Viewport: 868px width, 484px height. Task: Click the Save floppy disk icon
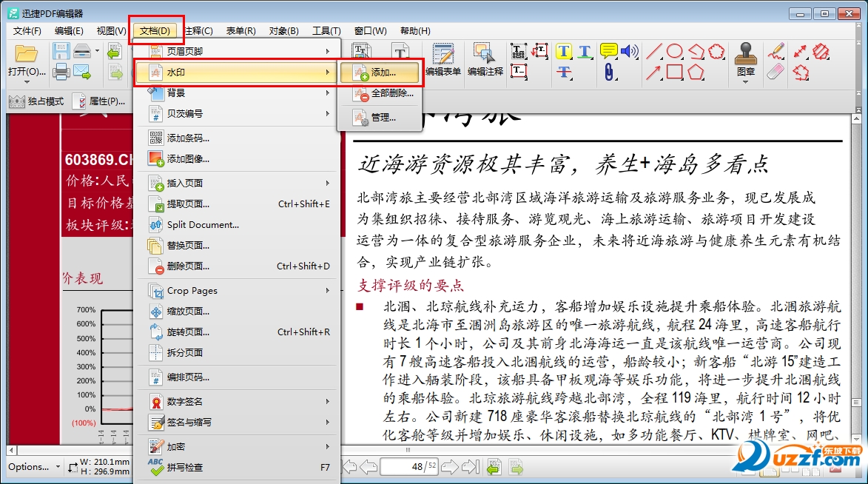click(61, 52)
